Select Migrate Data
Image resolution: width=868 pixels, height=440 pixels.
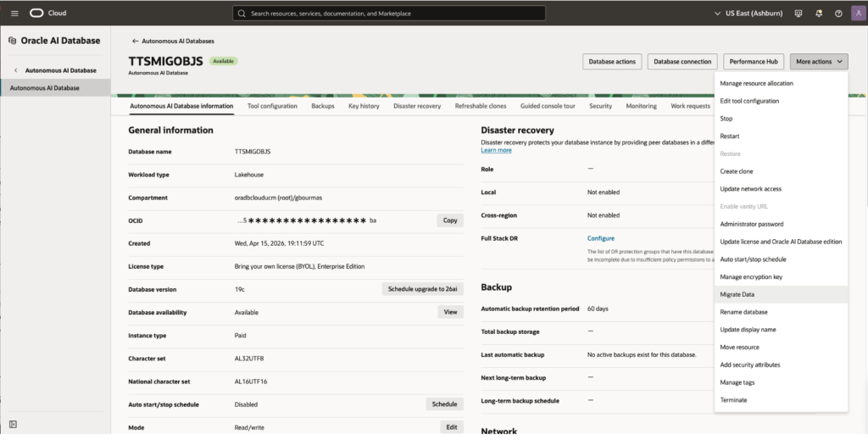[x=781, y=294]
